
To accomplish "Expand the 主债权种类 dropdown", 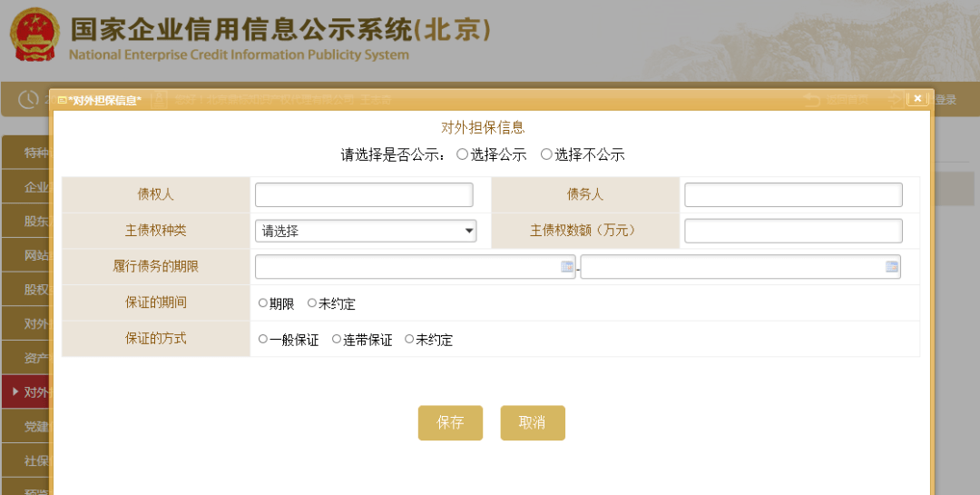I will click(x=365, y=231).
